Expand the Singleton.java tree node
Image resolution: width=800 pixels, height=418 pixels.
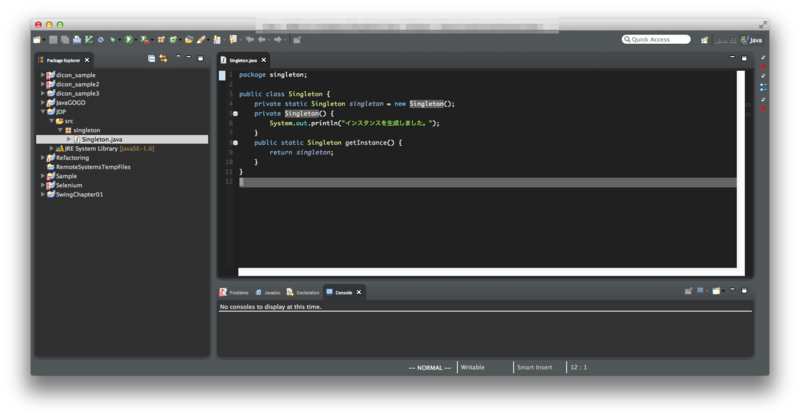tap(69, 139)
